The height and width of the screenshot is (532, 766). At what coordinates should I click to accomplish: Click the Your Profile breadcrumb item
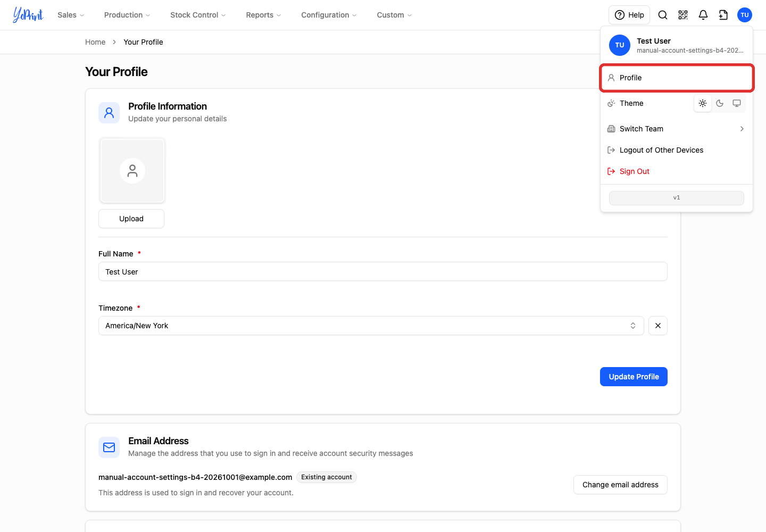143,42
